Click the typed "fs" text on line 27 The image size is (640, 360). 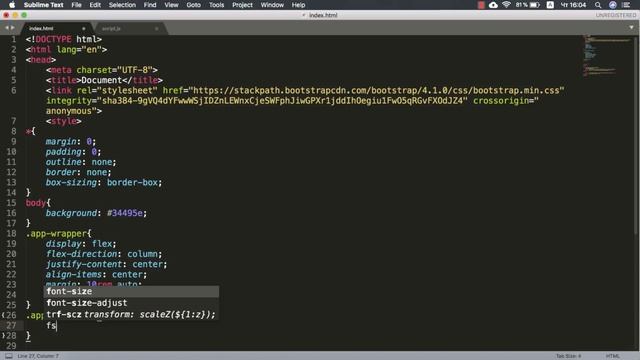(51, 326)
